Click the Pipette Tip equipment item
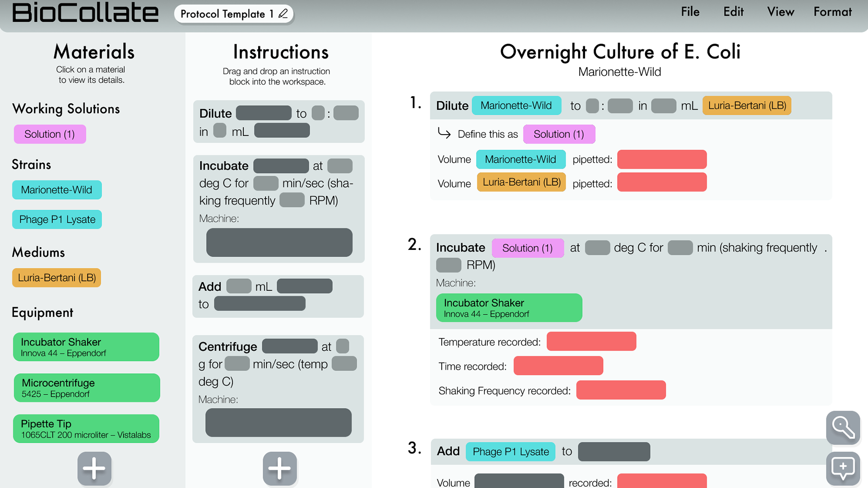The width and height of the screenshot is (868, 488). 86,429
